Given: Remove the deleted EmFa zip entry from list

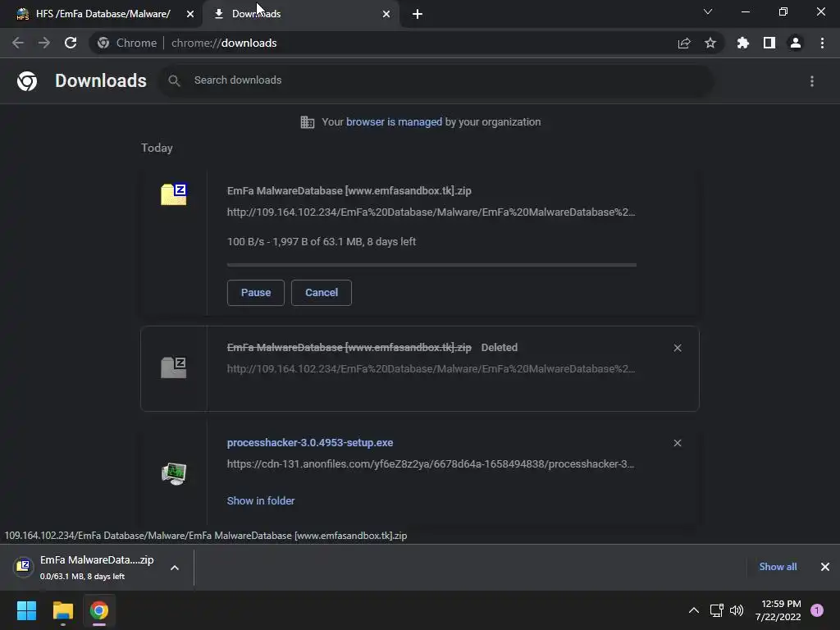Looking at the screenshot, I should pyautogui.click(x=678, y=348).
